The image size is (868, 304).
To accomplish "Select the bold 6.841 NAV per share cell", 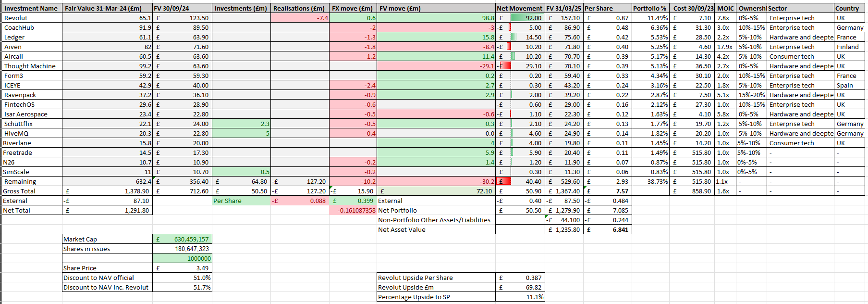I will point(607,229).
